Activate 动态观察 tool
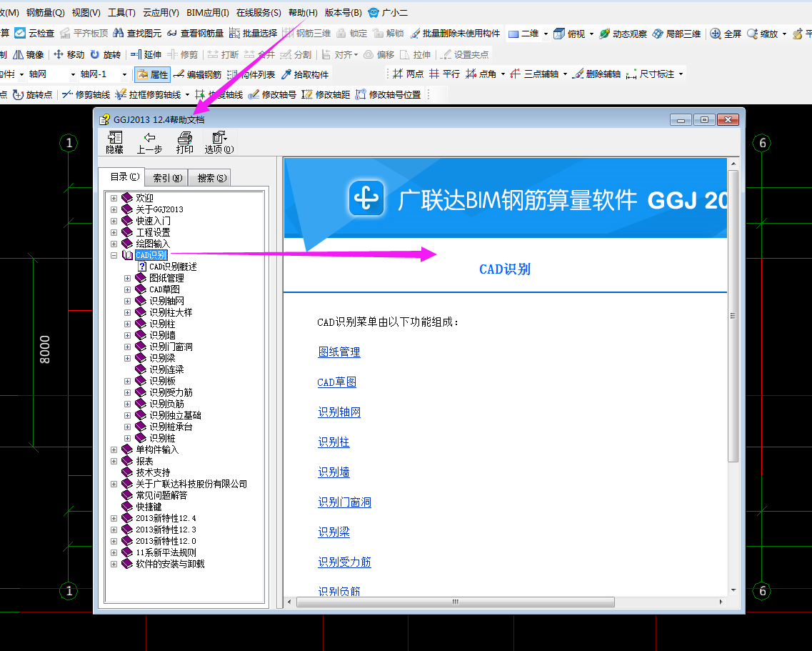This screenshot has height=651, width=812. [x=623, y=34]
